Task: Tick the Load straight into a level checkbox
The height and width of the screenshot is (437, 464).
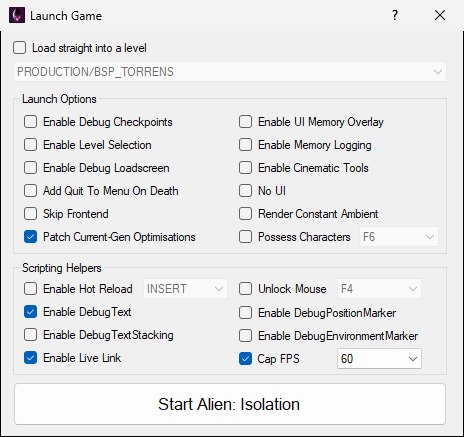Action: [20, 48]
